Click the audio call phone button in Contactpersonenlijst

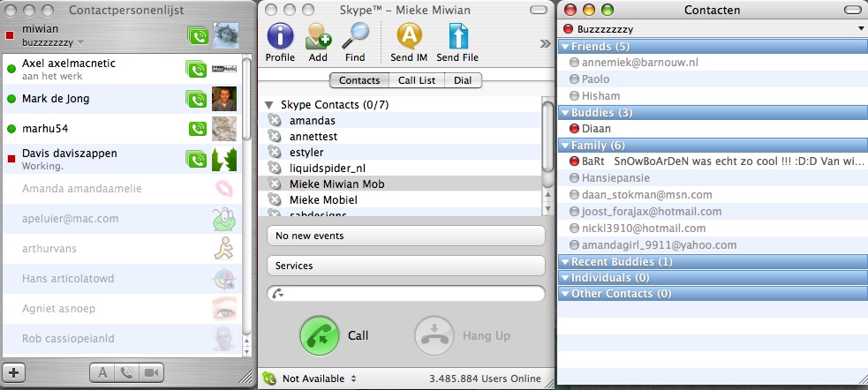click(127, 373)
